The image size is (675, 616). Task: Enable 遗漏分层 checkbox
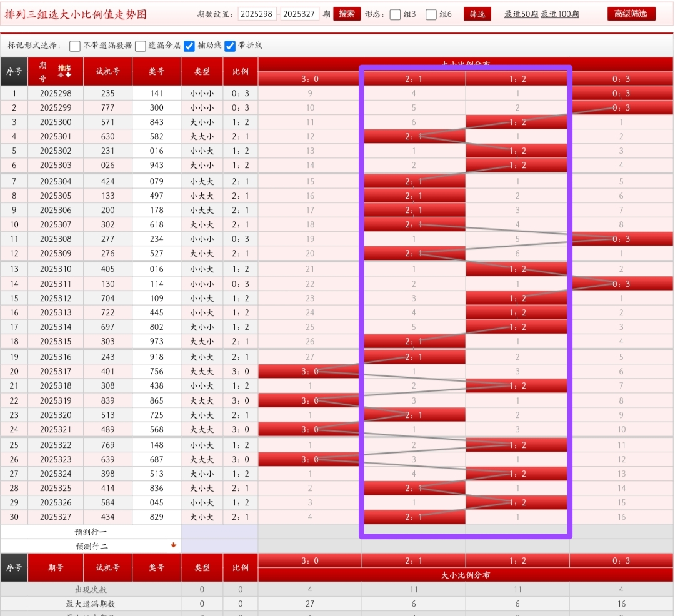141,46
